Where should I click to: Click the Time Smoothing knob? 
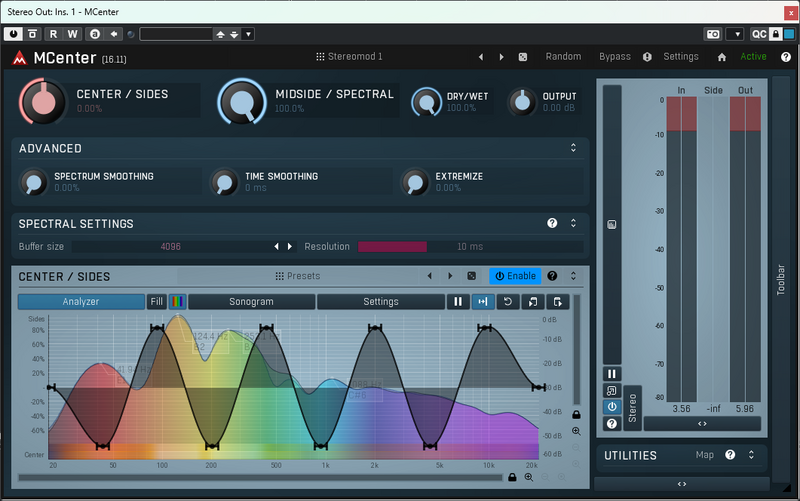click(224, 182)
